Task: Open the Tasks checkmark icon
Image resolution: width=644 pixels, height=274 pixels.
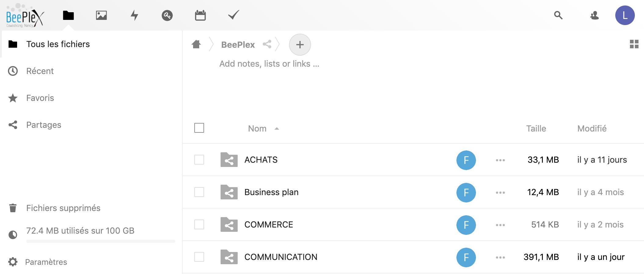Action: click(233, 15)
